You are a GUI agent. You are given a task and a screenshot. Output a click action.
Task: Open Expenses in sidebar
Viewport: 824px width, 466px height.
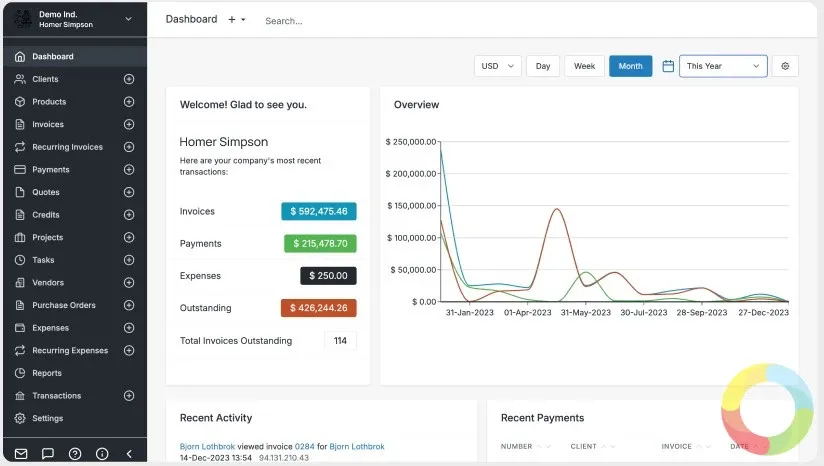50,328
